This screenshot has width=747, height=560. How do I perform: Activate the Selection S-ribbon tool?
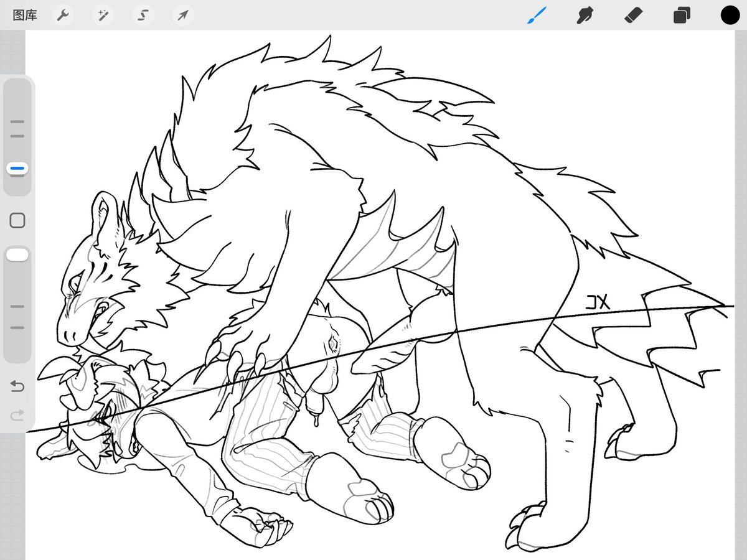(143, 15)
